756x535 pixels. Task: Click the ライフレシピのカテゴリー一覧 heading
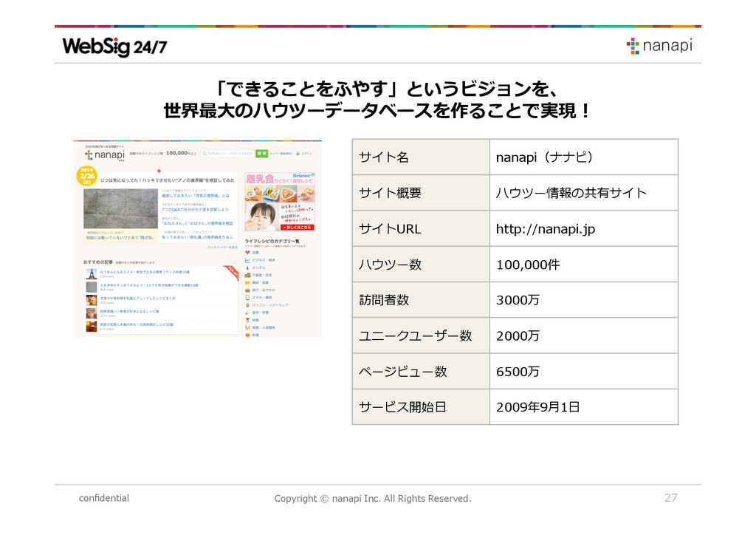click(x=272, y=241)
